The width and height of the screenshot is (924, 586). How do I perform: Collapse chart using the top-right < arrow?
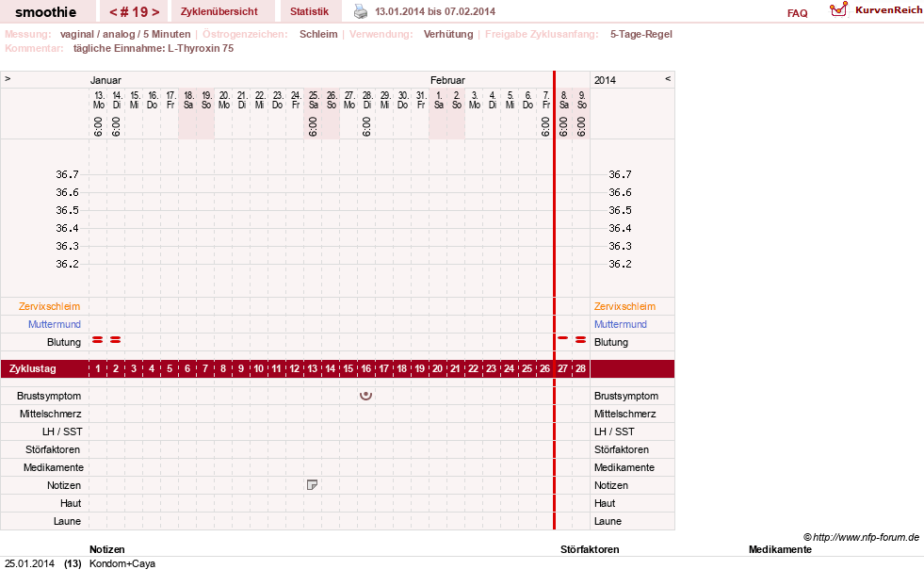coord(668,78)
